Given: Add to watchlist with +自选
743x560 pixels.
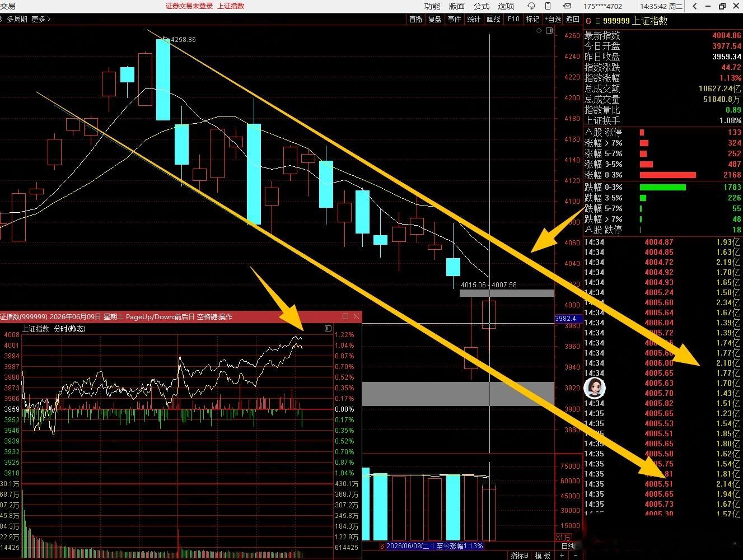Looking at the screenshot, I should pyautogui.click(x=553, y=19).
